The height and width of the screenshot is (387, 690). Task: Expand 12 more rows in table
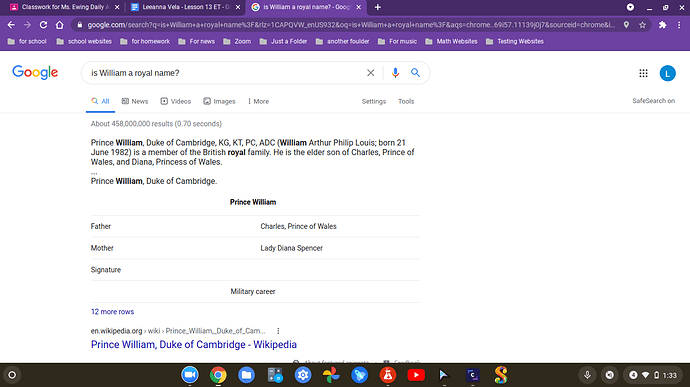[112, 312]
